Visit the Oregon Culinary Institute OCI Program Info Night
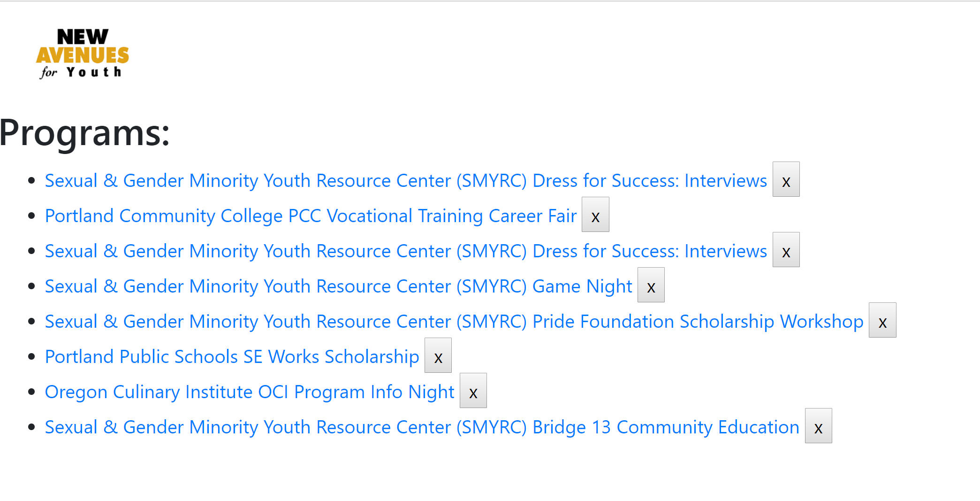Image resolution: width=980 pixels, height=501 pixels. [249, 392]
